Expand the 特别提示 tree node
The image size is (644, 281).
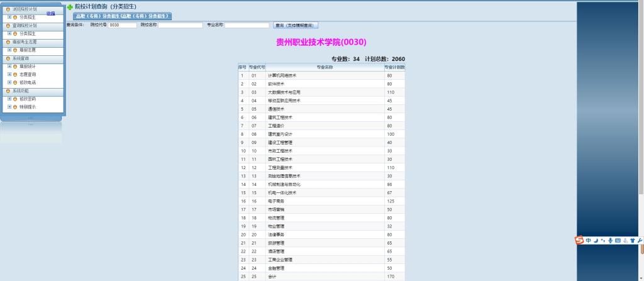click(x=9, y=107)
